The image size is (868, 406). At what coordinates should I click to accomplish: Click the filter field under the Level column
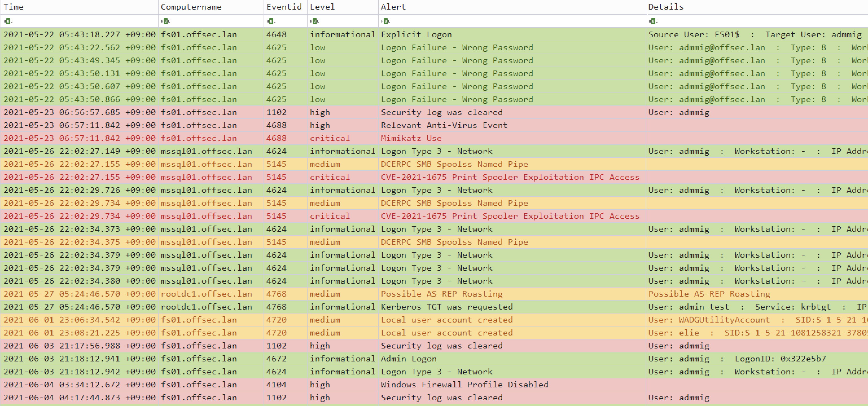[x=340, y=21]
